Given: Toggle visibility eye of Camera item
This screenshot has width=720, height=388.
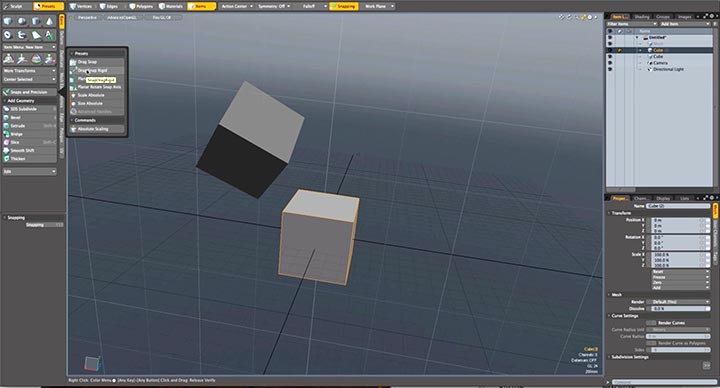Looking at the screenshot, I should point(610,63).
